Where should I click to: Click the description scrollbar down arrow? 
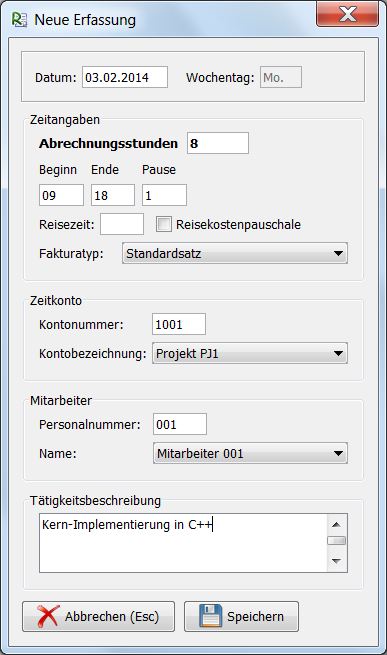pos(336,561)
